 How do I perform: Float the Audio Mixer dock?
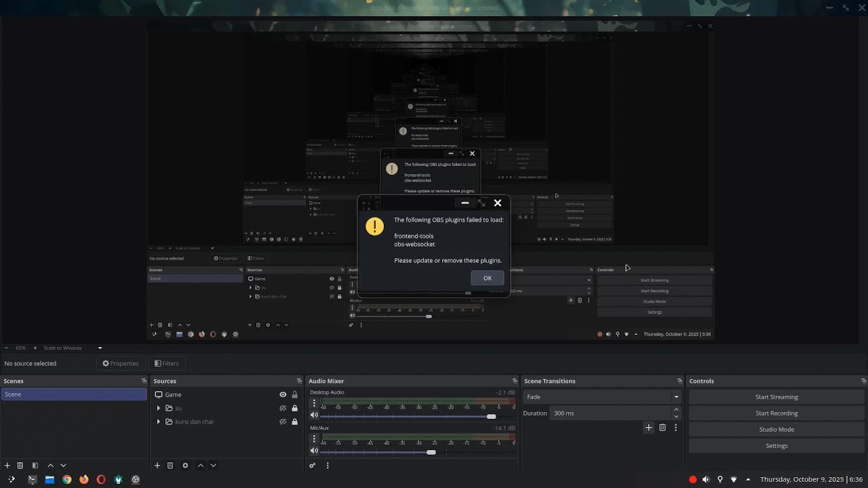coord(515,381)
